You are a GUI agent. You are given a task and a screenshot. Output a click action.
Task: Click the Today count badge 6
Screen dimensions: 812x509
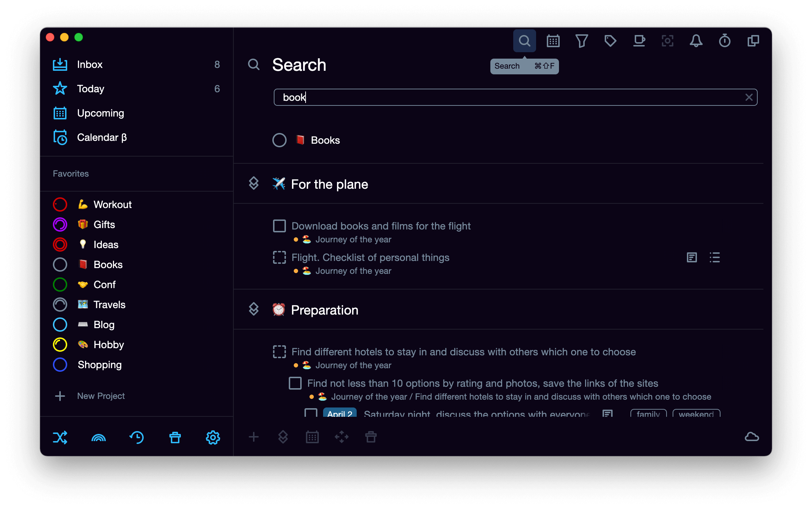217,89
